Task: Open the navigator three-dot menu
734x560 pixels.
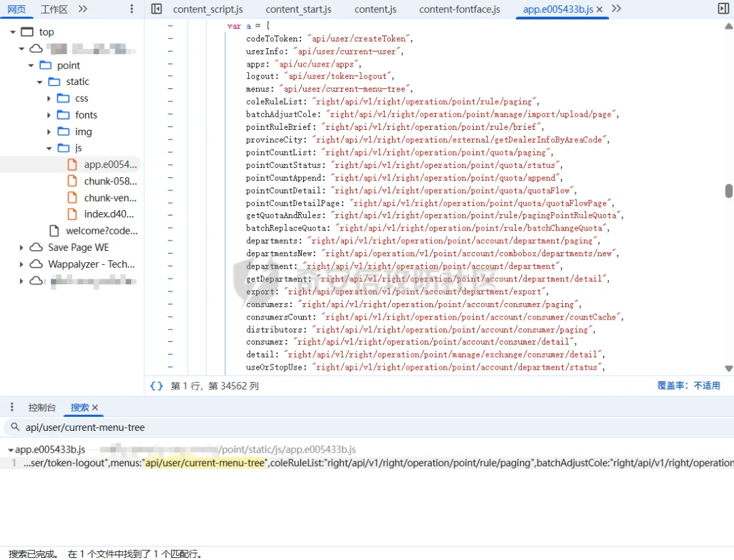Action: [x=132, y=9]
